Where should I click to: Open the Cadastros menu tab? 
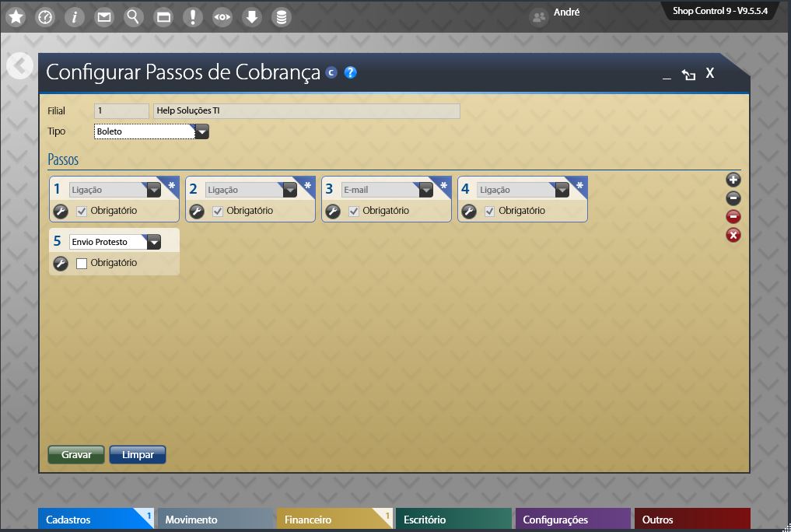click(x=96, y=520)
